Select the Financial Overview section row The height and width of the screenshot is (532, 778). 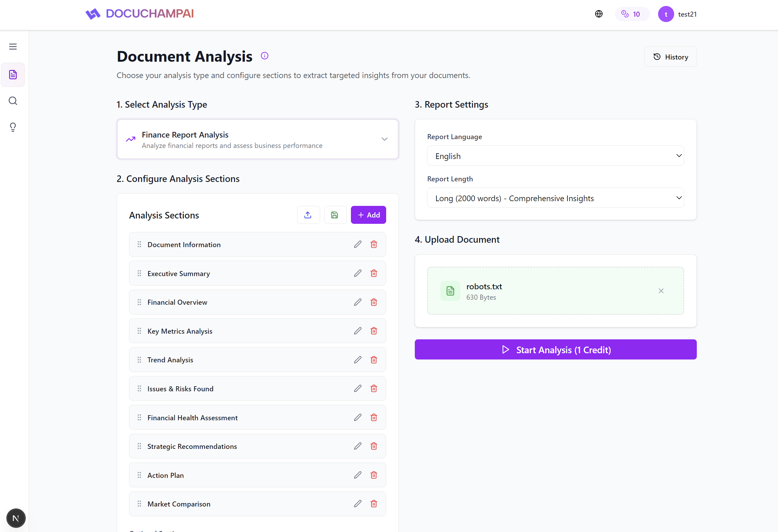(257, 302)
